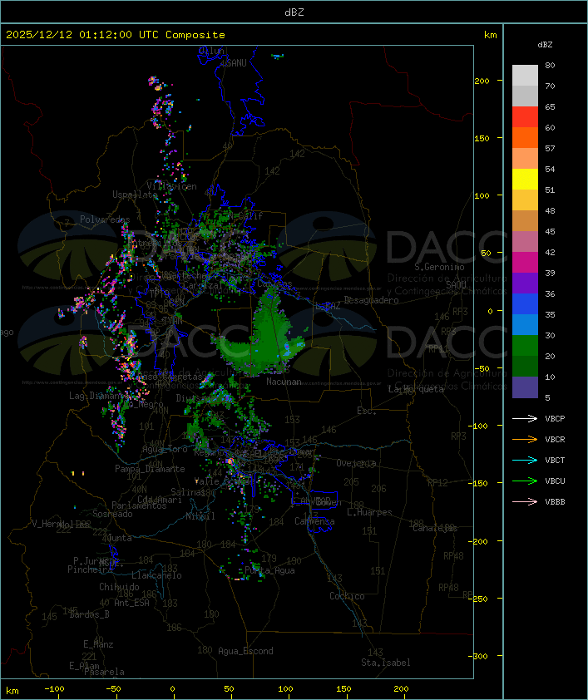Click the 'Pampa_Diamante' map label

click(150, 469)
